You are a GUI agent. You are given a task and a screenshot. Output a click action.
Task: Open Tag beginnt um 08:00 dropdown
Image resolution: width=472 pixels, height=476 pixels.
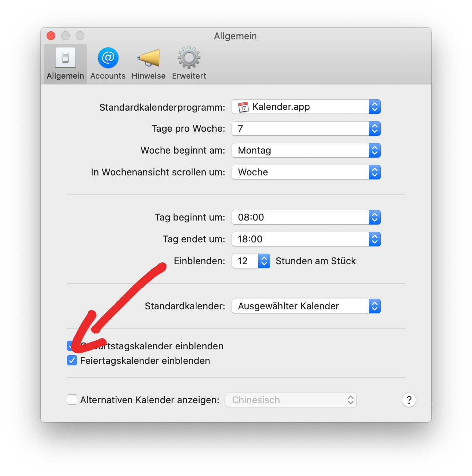click(x=306, y=217)
